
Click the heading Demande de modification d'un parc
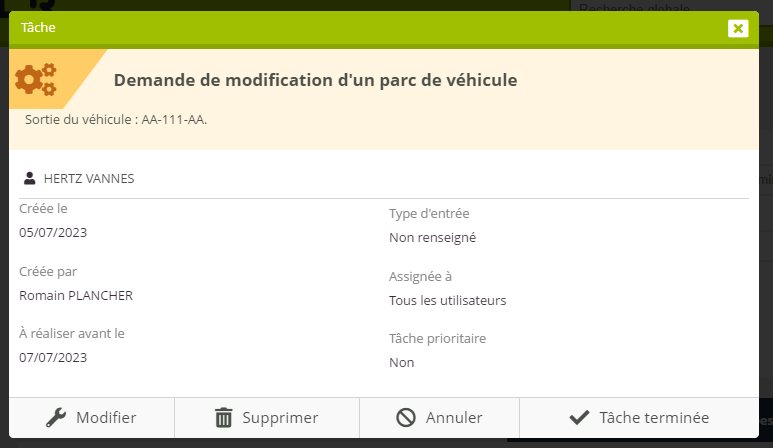(315, 80)
